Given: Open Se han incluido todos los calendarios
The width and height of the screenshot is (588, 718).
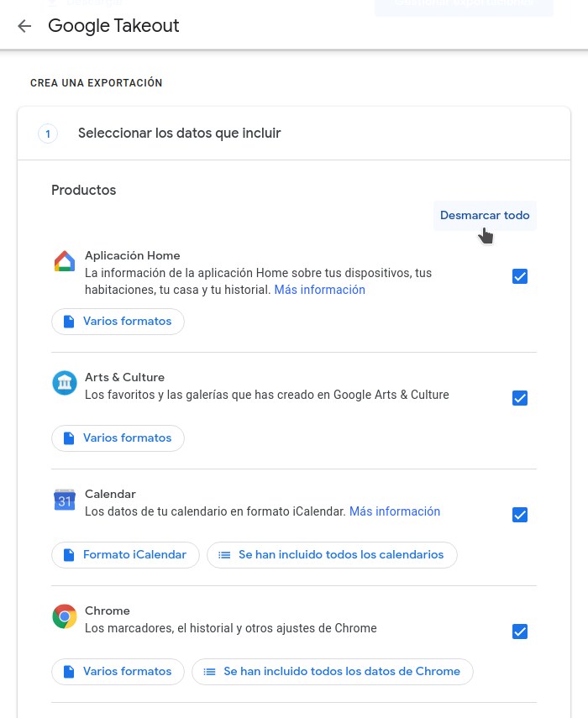Looking at the screenshot, I should point(332,555).
